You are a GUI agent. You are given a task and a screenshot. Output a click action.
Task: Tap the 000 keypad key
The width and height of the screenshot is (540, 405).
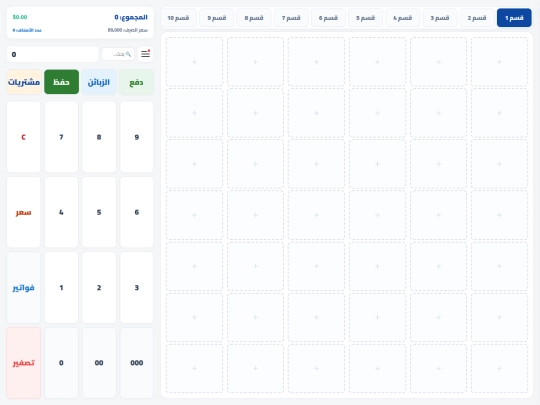click(x=137, y=363)
